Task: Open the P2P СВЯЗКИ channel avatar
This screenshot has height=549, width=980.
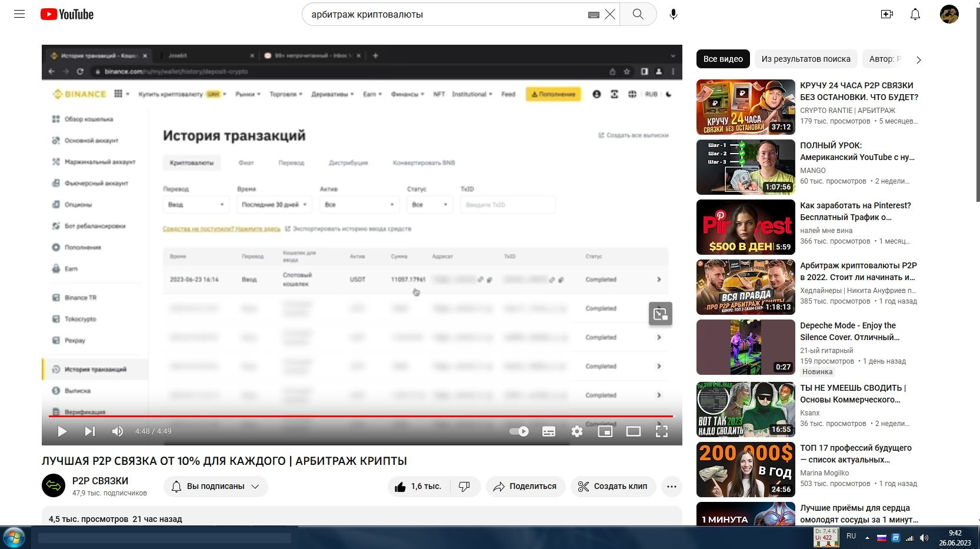Action: click(54, 486)
